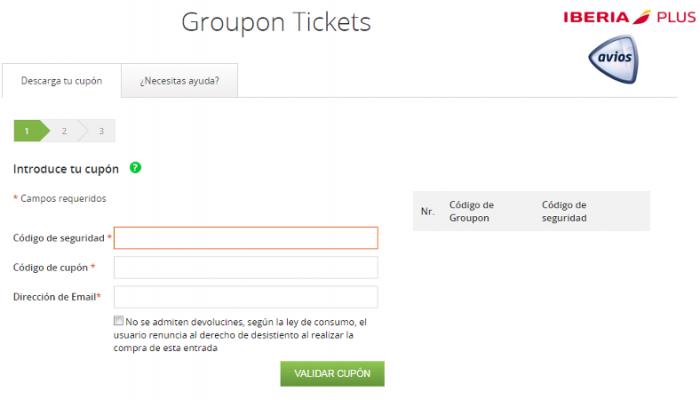
Task: Select step 1 in progress indicator
Action: tap(31, 131)
